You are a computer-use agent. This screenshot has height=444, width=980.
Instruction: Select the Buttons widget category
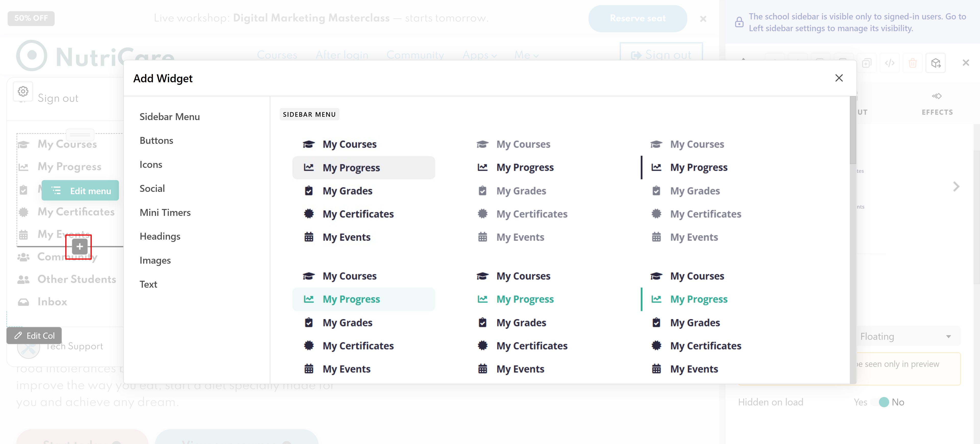click(156, 141)
